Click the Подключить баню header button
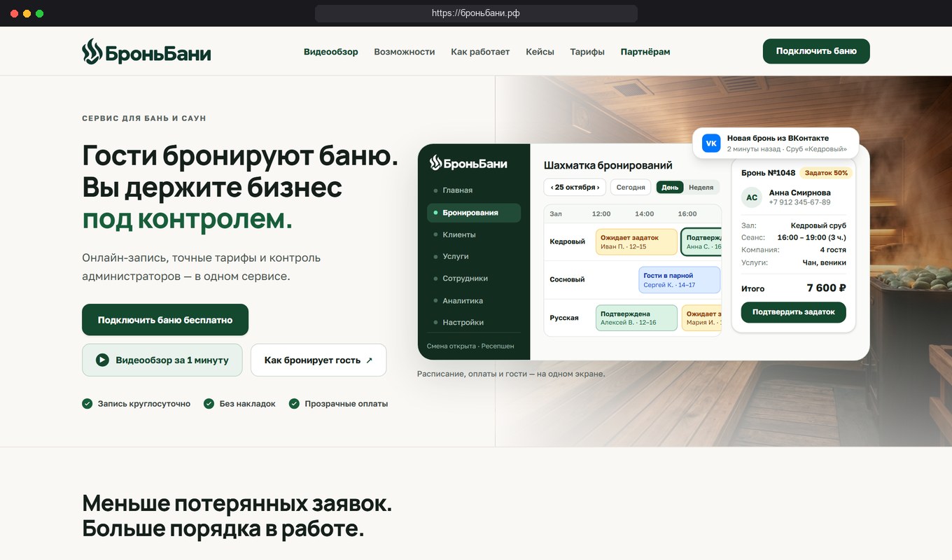Image resolution: width=952 pixels, height=560 pixels. coord(816,51)
